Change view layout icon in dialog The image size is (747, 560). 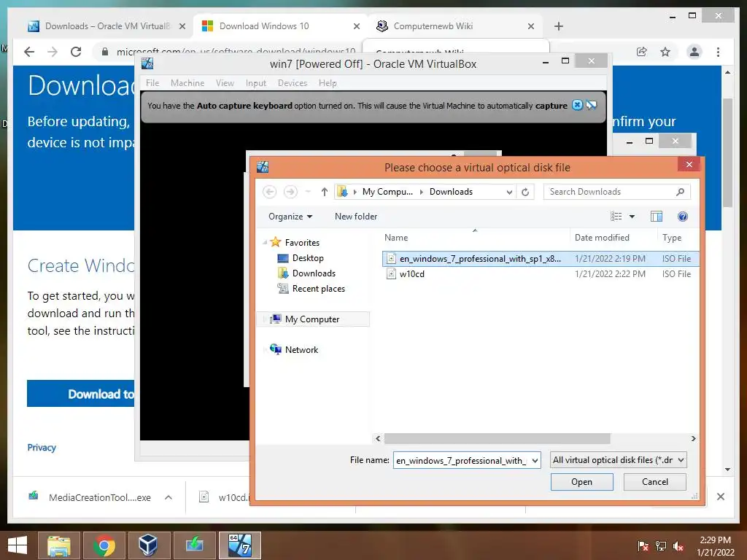coord(616,217)
